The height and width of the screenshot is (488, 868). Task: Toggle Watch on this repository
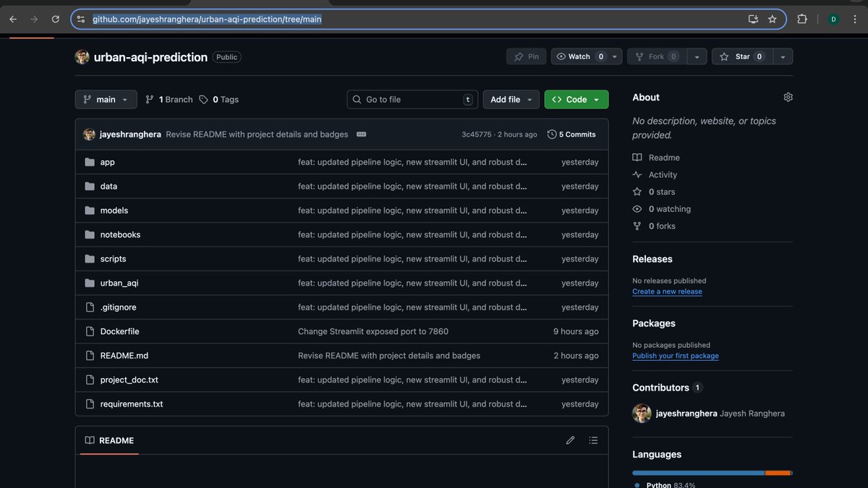tap(579, 56)
